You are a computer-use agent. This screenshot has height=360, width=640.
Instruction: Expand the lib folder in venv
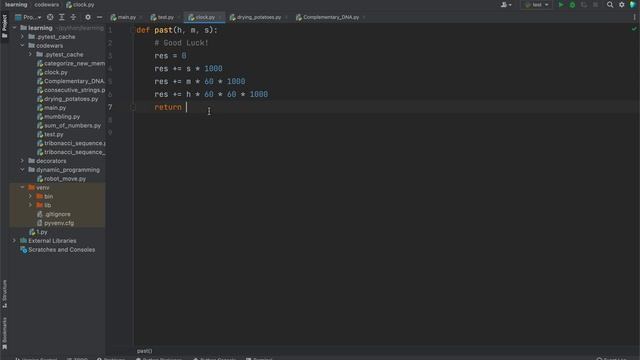coord(30,205)
